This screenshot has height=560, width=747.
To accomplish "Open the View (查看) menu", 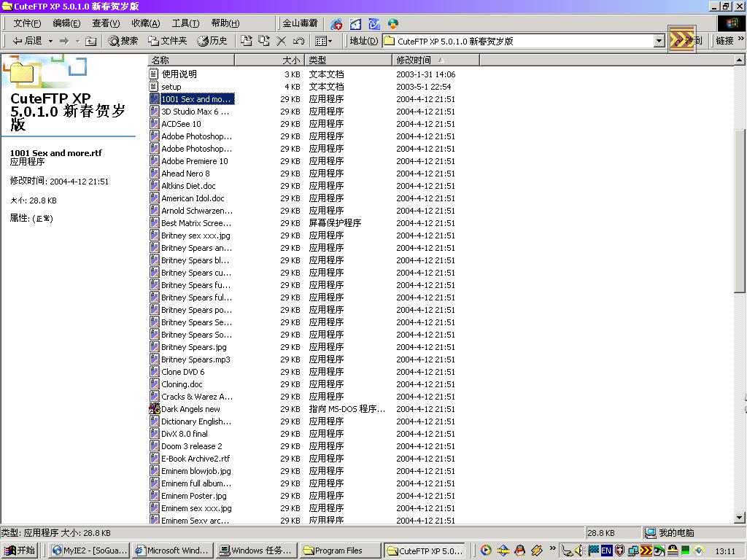I will pyautogui.click(x=106, y=23).
